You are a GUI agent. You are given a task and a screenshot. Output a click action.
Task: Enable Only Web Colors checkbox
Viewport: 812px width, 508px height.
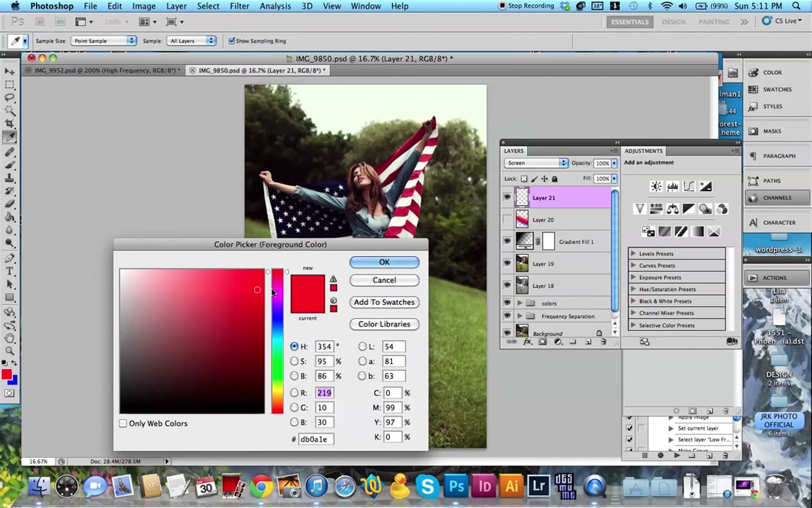[123, 423]
